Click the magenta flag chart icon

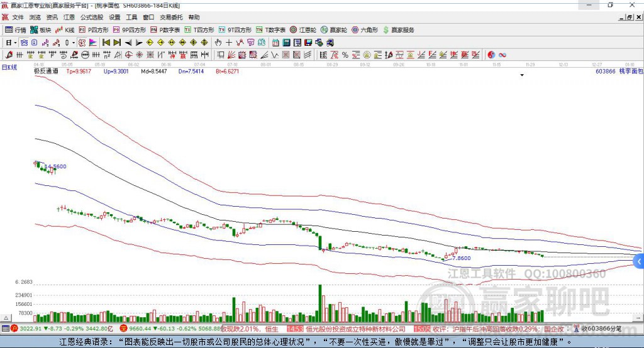click(x=93, y=43)
